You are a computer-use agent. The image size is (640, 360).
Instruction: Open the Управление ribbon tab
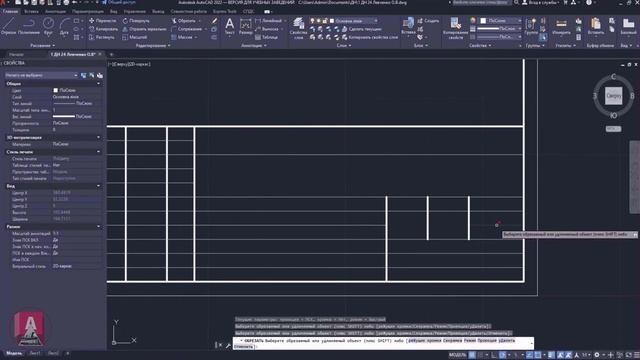click(135, 11)
